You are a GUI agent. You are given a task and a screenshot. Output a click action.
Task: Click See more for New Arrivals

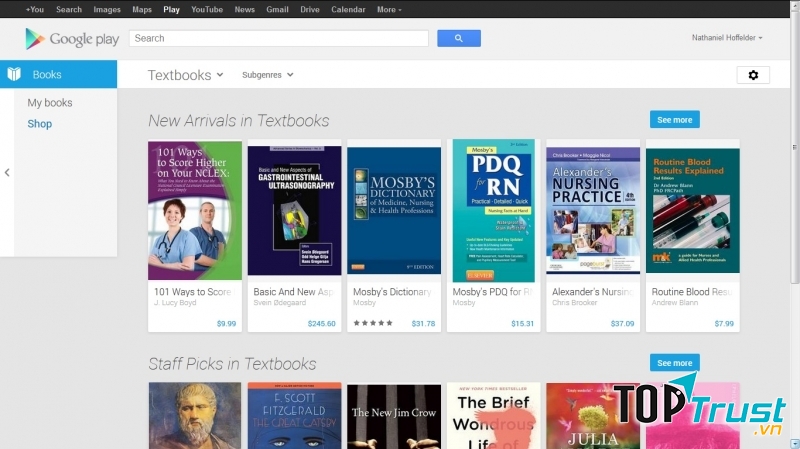click(x=674, y=119)
